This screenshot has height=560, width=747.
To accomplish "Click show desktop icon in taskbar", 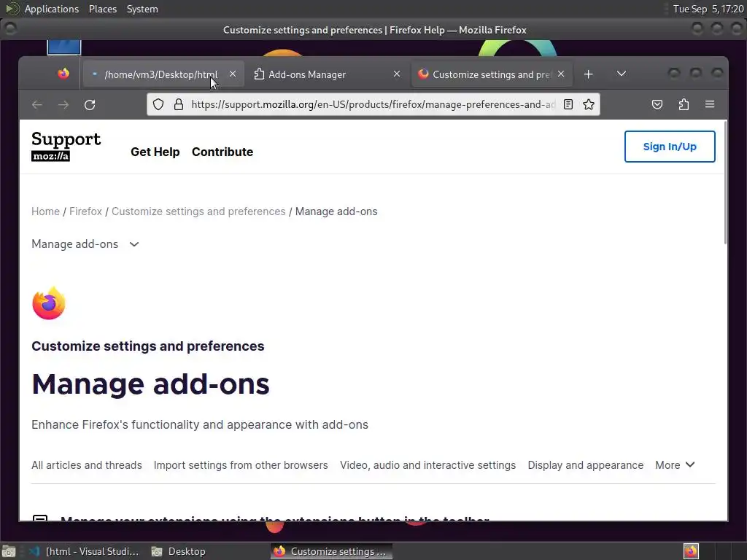I will [9, 551].
